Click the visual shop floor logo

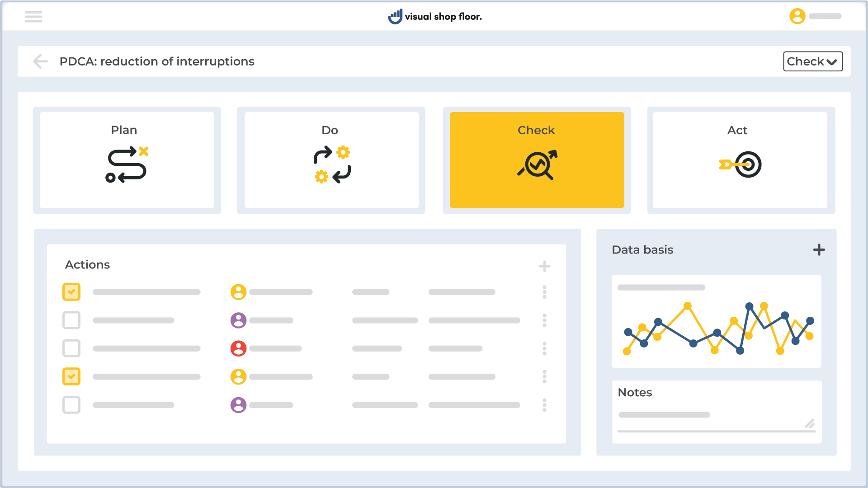tap(435, 17)
